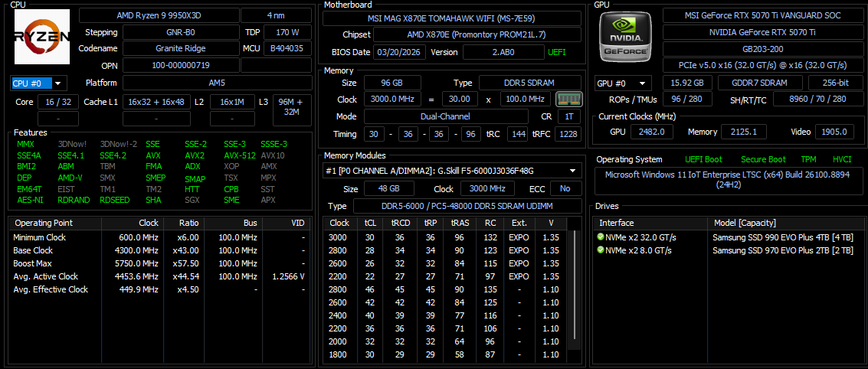This screenshot has height=369, width=868.
Task: Click the MCU value B404035
Action: pos(287,49)
